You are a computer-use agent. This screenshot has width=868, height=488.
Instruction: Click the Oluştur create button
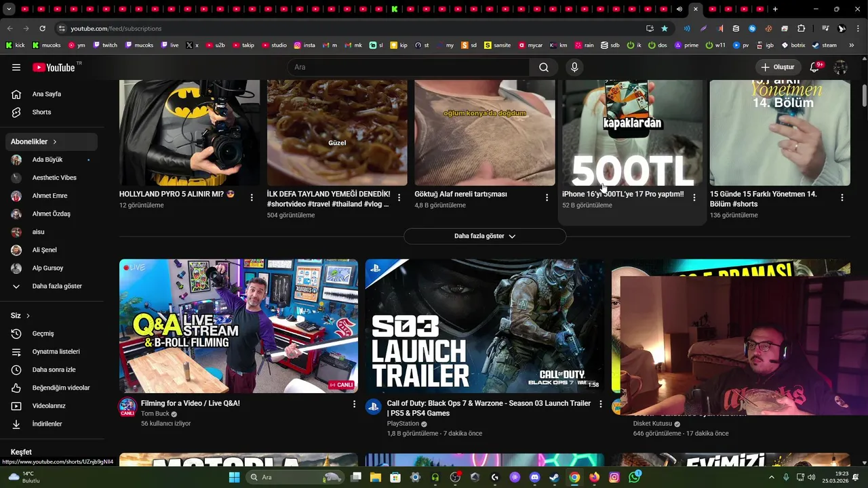777,67
